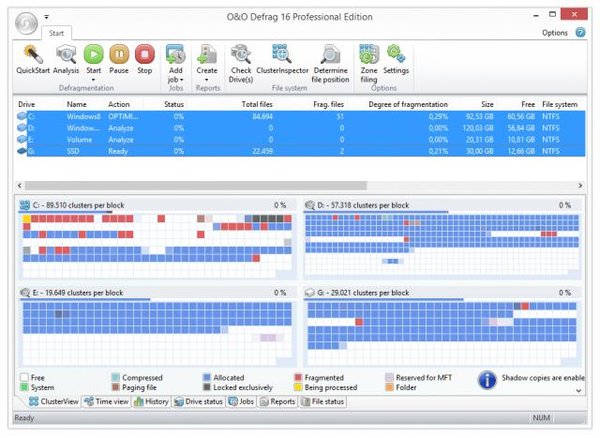Image resolution: width=600 pixels, height=438 pixels.
Task: Expand the Start button dropdown arrow
Action: pos(93,80)
